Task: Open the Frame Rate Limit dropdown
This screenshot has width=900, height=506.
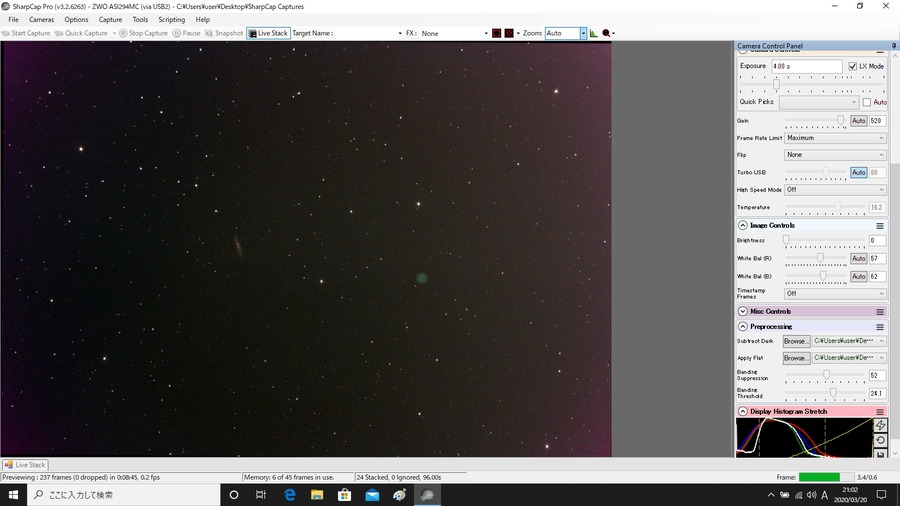Action: [835, 138]
